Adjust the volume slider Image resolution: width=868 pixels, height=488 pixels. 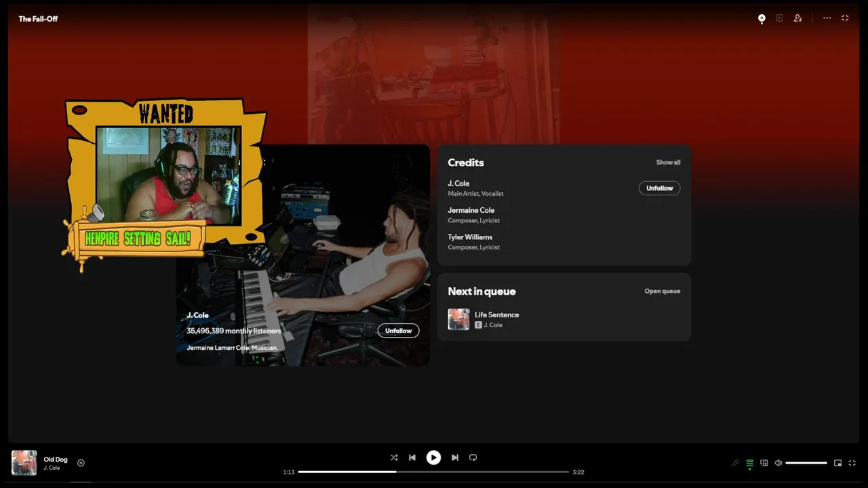[x=806, y=463]
